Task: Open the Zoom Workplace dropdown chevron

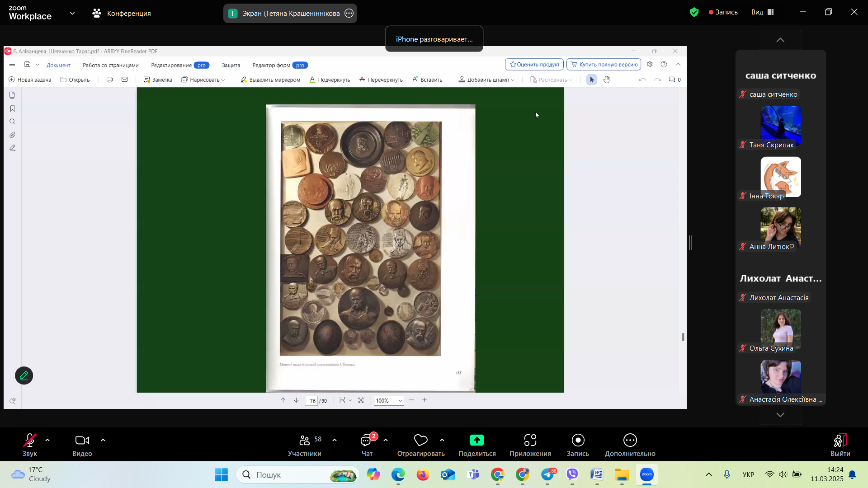Action: (x=72, y=13)
